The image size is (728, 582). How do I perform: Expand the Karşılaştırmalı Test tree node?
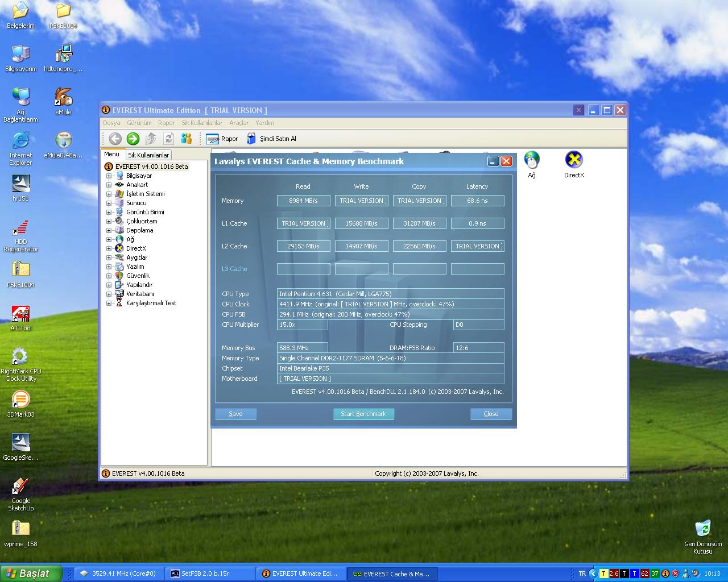click(x=109, y=303)
